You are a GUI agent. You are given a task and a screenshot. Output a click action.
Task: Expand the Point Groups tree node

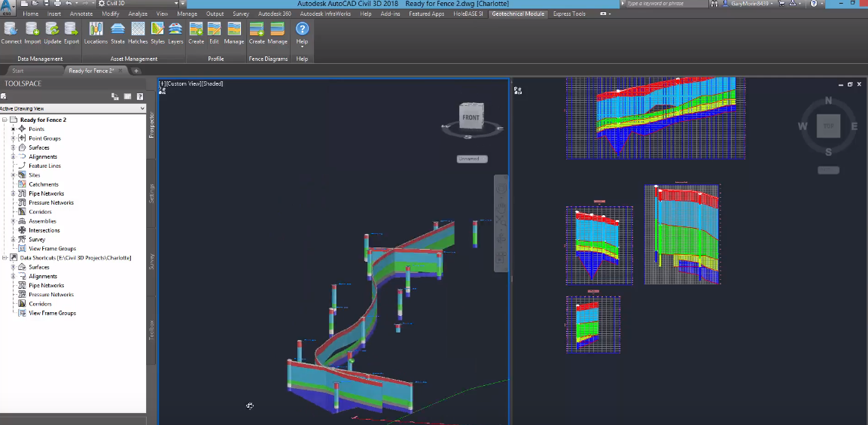[x=13, y=138]
